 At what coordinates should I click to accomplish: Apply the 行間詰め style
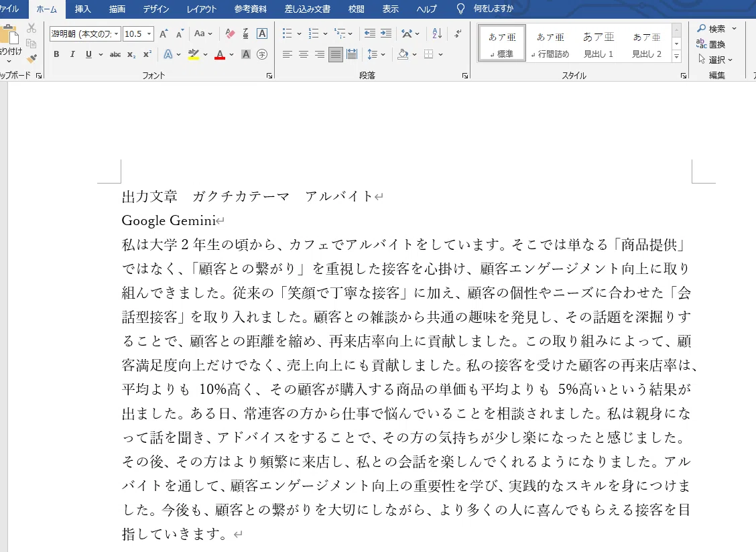(x=550, y=44)
